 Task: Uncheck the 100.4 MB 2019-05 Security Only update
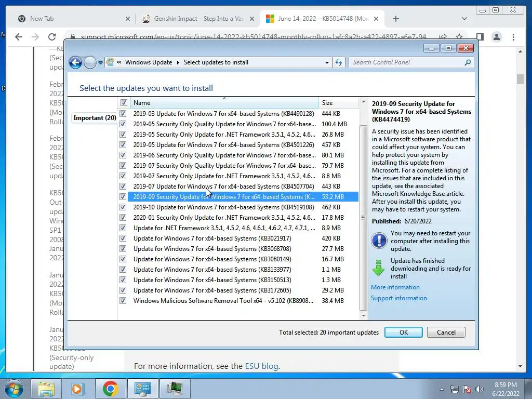pos(123,124)
